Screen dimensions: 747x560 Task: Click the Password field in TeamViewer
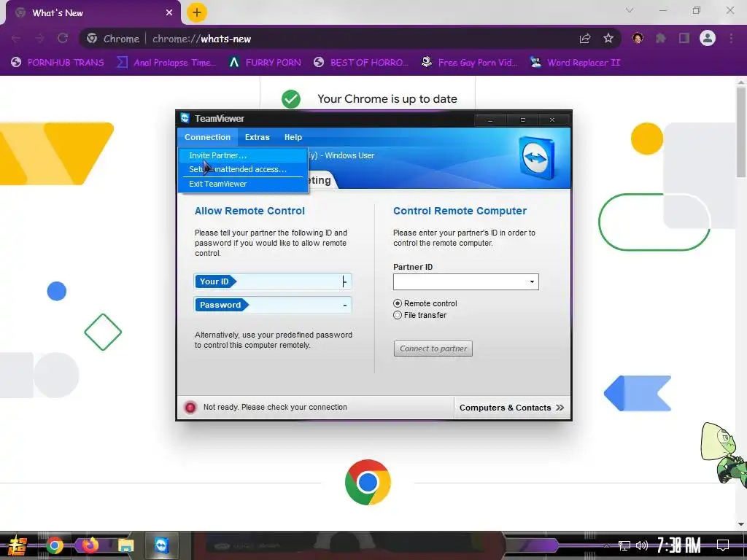pos(273,305)
